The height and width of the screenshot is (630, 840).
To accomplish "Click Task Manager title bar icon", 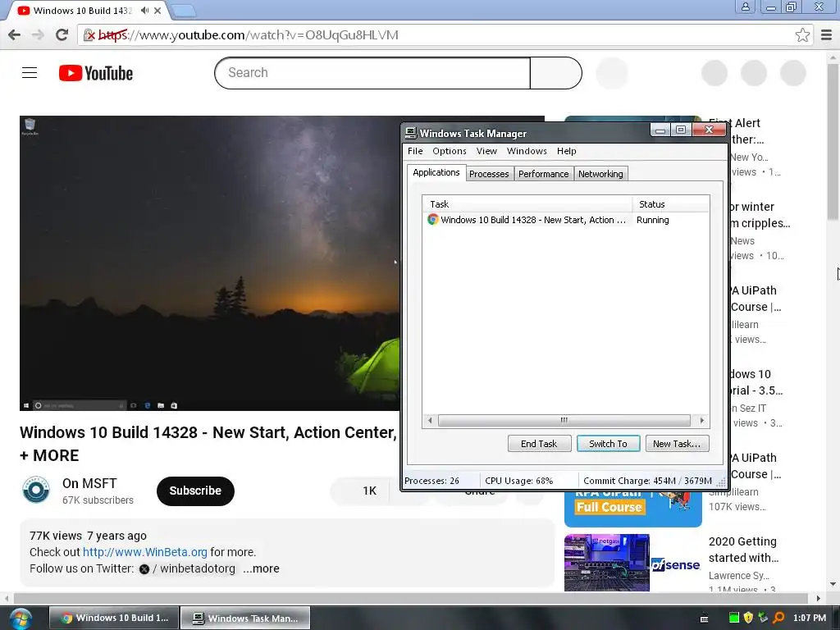I will (x=411, y=133).
